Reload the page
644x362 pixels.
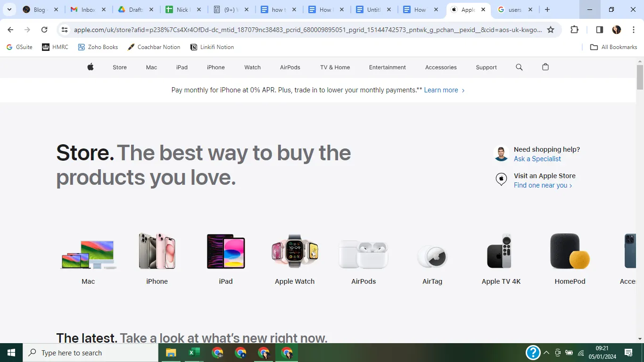44,30
